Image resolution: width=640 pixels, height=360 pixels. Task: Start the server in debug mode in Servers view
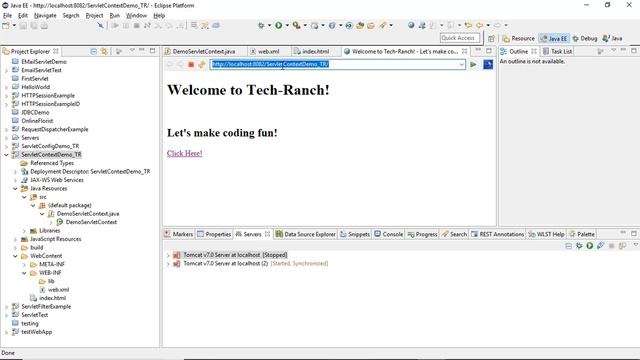click(579, 246)
